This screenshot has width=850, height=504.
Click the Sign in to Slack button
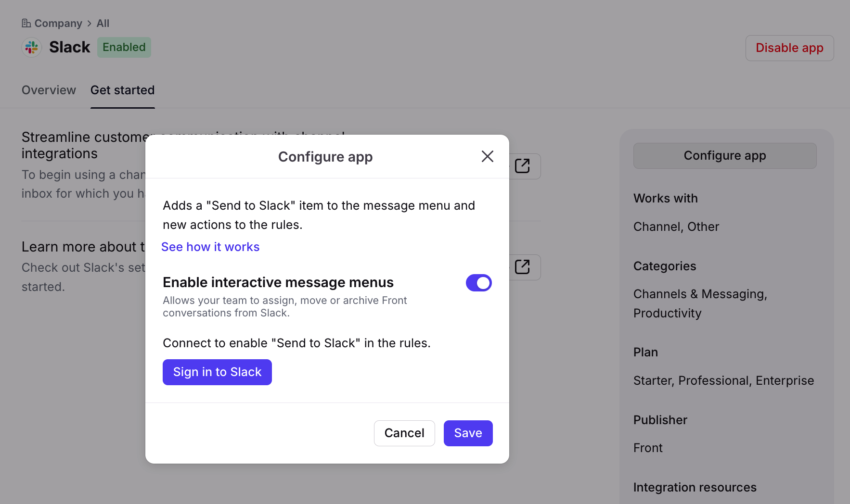[x=217, y=372]
